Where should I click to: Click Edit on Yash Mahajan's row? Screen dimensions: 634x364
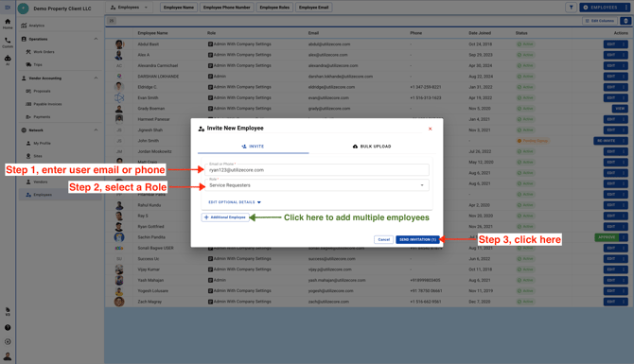pyautogui.click(x=611, y=280)
